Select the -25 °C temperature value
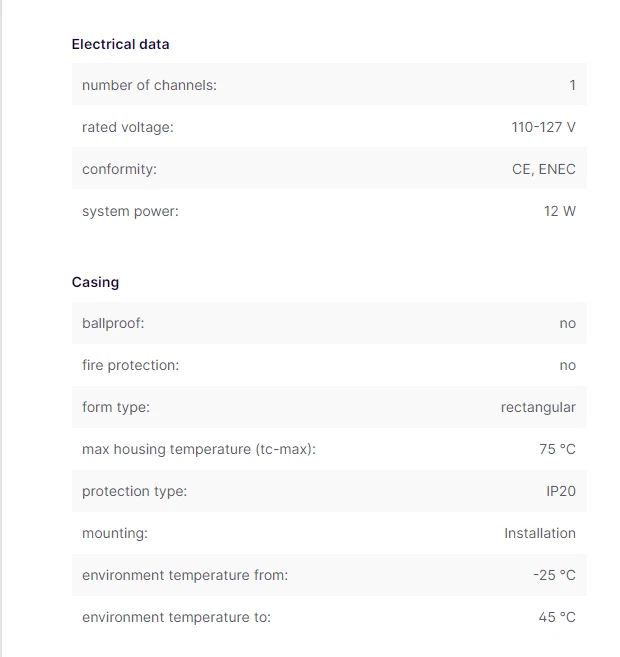This screenshot has width=620, height=657. coord(554,575)
